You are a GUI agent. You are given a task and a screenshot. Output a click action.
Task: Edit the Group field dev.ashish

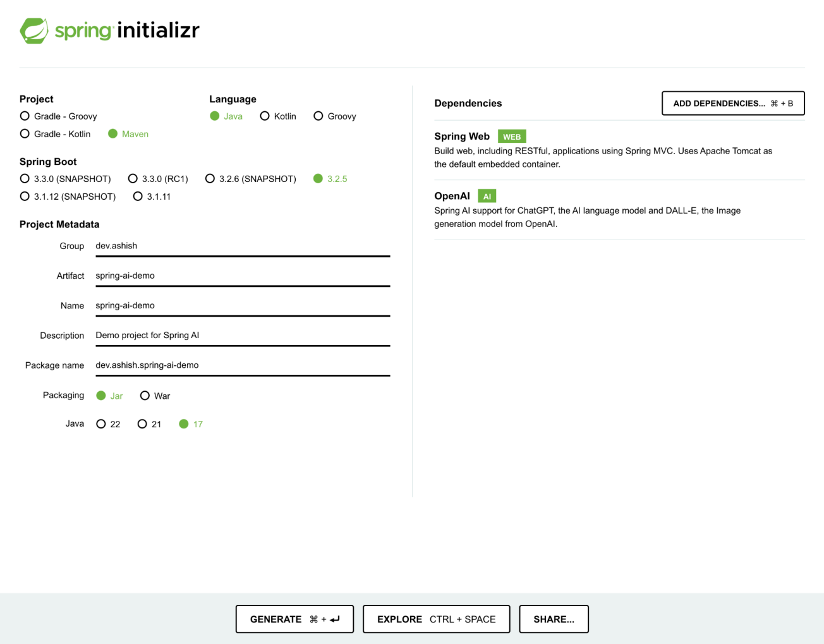pyautogui.click(x=243, y=246)
